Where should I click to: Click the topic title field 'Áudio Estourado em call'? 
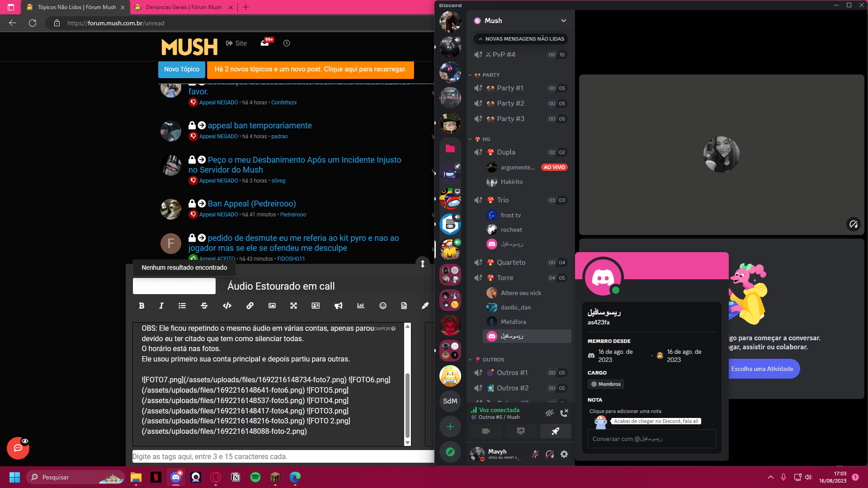[327, 286]
